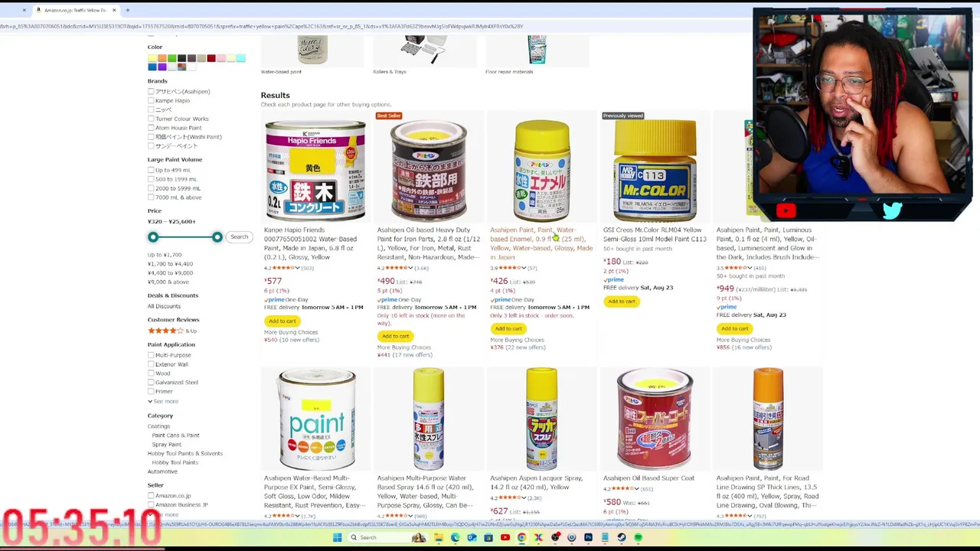Click the right price slider handle

click(x=217, y=237)
